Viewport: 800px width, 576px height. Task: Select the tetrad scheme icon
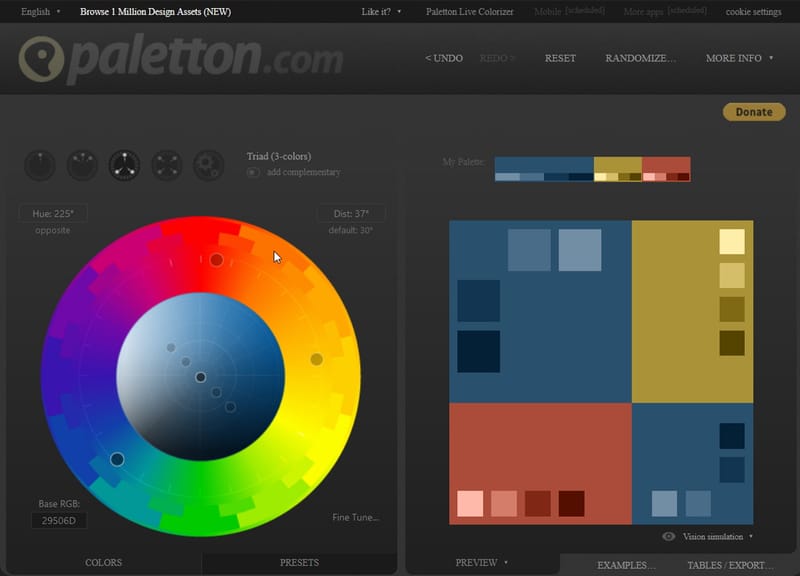166,164
